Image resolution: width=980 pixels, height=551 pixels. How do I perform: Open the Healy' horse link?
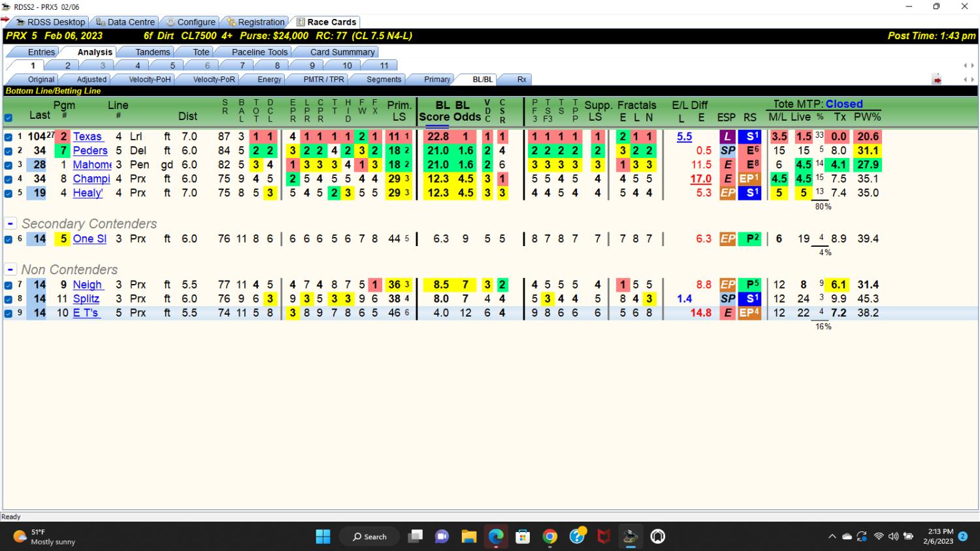88,193
